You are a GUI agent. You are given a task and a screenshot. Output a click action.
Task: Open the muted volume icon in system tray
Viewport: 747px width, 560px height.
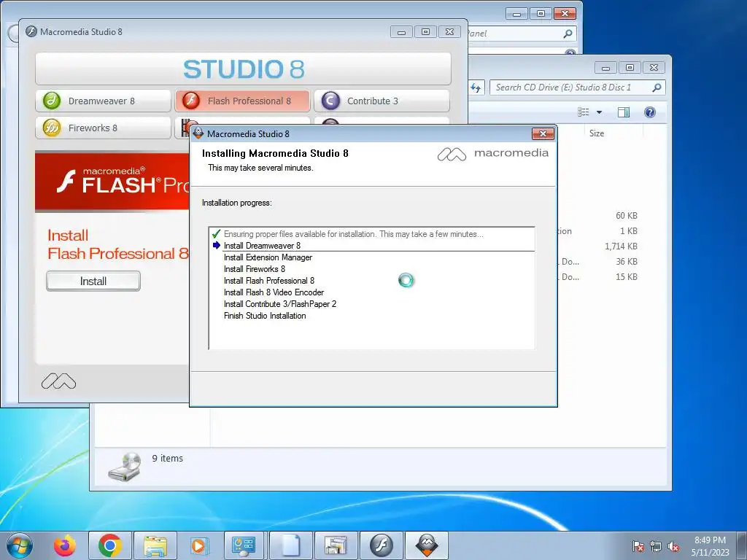pos(673,546)
